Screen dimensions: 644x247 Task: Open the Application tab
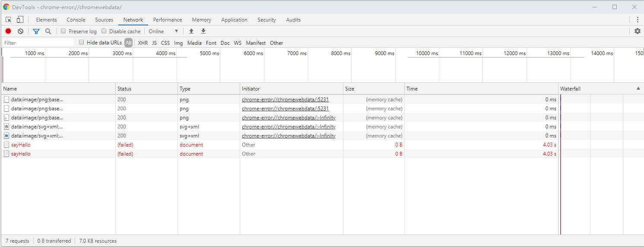(x=235, y=20)
